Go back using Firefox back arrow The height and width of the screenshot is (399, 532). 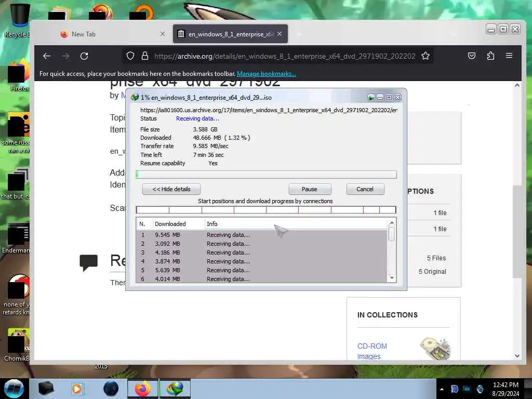point(47,56)
